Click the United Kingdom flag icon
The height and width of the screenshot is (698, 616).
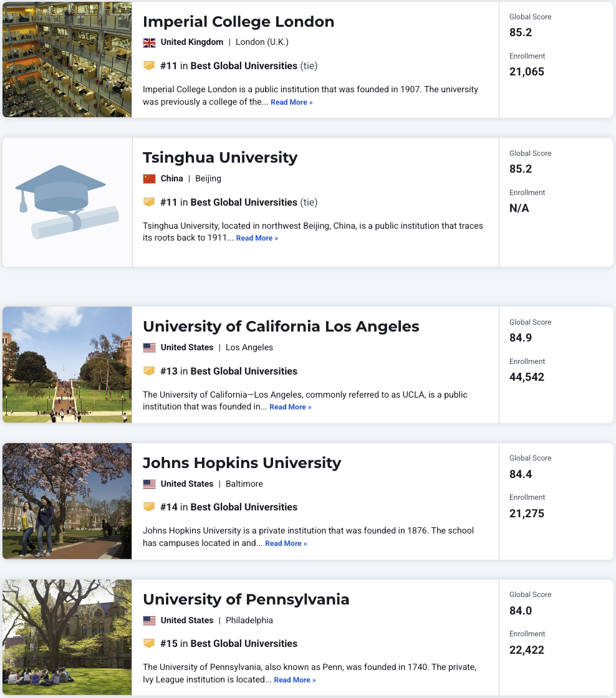(x=149, y=42)
